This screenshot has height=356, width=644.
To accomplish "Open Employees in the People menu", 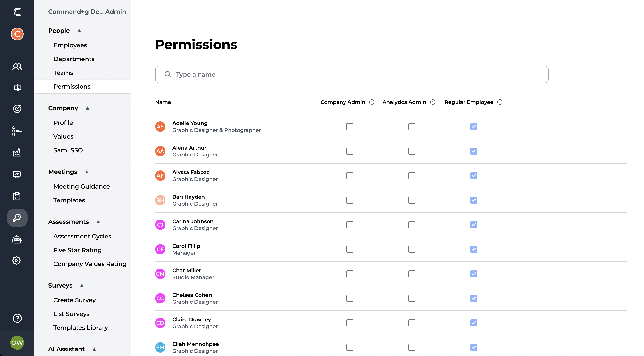I will click(70, 45).
